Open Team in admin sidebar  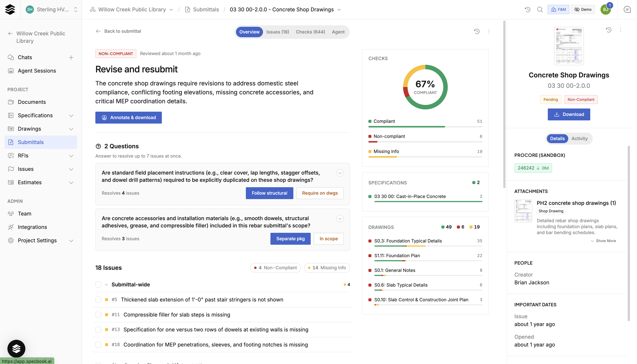click(41, 214)
